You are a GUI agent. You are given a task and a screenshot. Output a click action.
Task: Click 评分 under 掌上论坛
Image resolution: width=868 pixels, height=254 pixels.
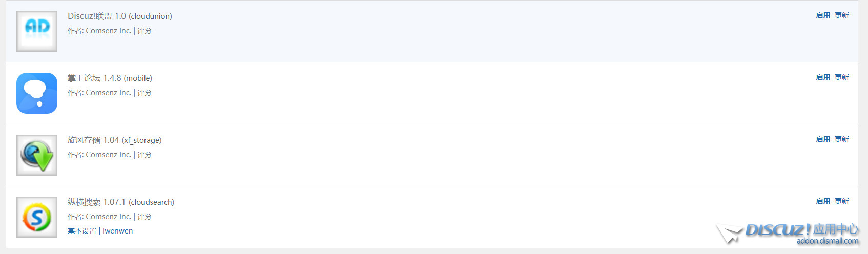click(x=144, y=93)
